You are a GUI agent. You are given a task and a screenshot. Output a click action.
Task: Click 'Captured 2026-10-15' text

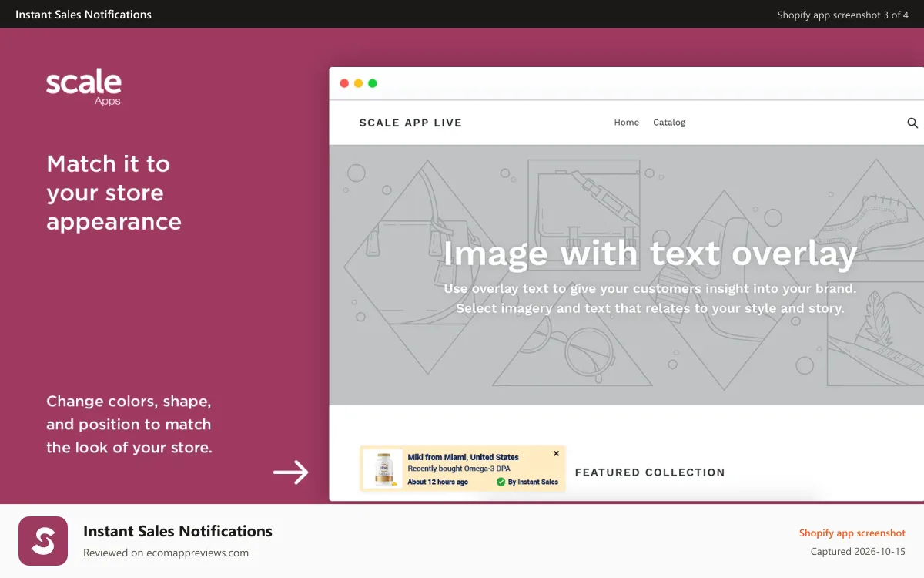[x=858, y=552]
